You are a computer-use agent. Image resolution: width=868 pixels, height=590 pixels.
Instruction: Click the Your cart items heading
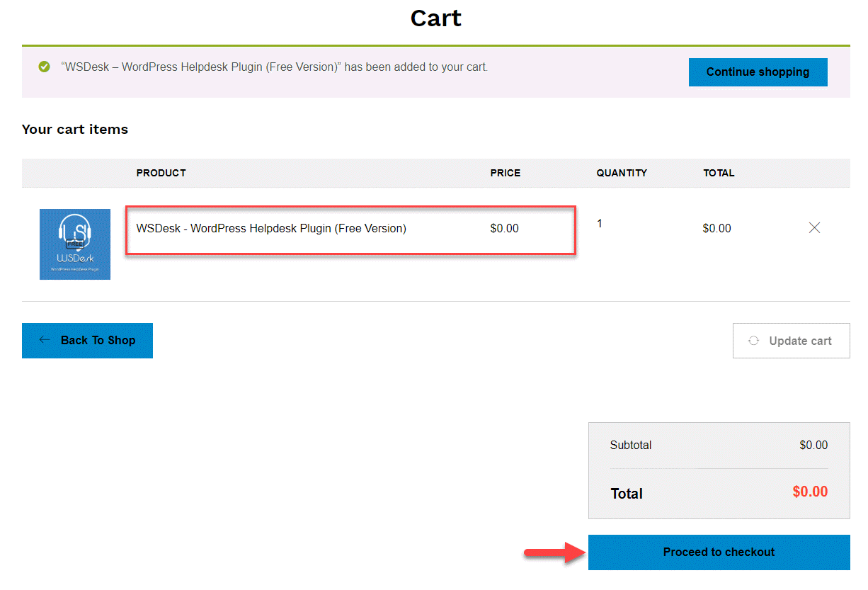[75, 130]
